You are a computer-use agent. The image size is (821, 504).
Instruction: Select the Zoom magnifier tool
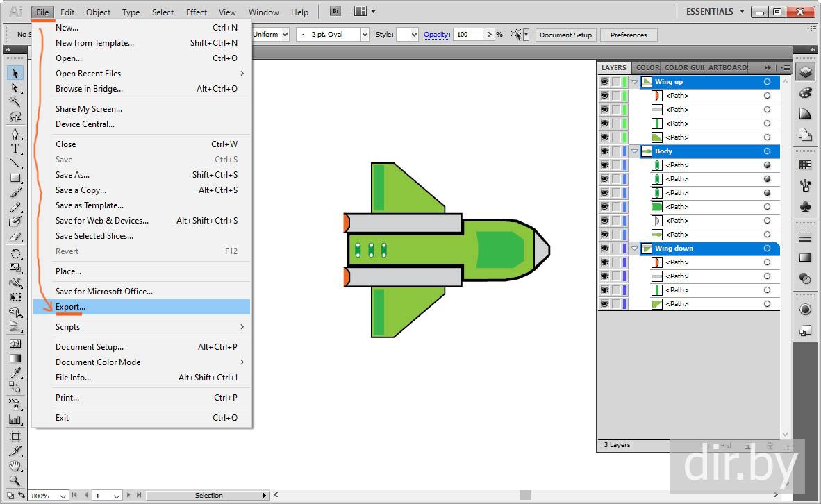[x=15, y=480]
